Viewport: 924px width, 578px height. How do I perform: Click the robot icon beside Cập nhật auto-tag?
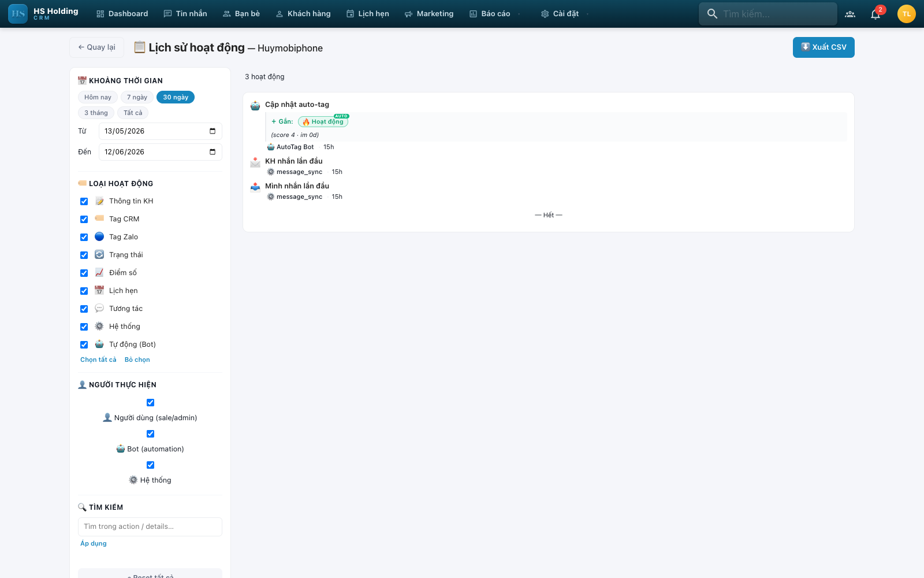coord(255,106)
